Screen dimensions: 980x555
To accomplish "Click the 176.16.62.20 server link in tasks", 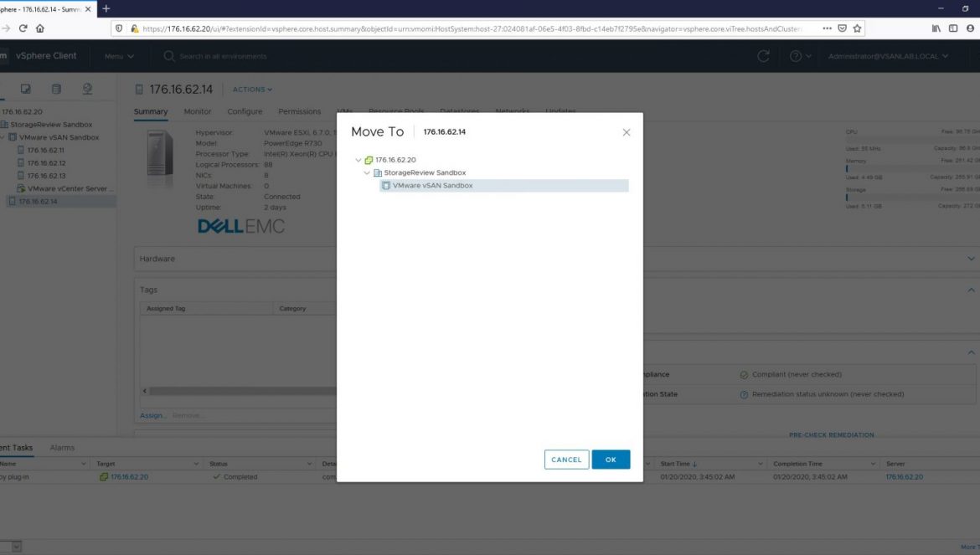I will tap(904, 477).
